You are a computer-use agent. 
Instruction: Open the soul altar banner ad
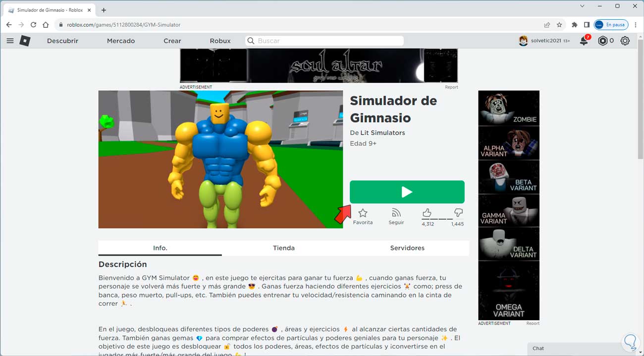(x=319, y=65)
